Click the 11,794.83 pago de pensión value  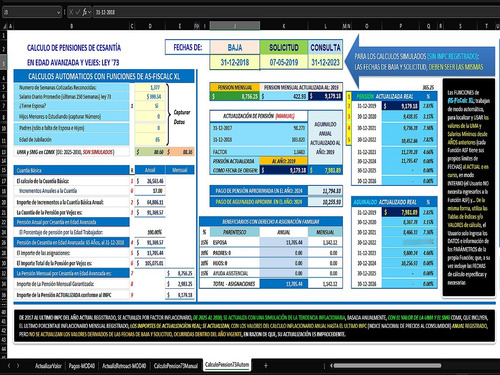(x=325, y=191)
